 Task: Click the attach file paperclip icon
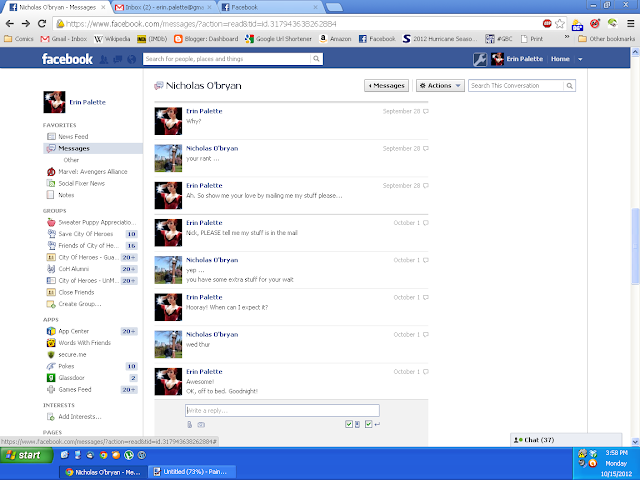(189, 424)
